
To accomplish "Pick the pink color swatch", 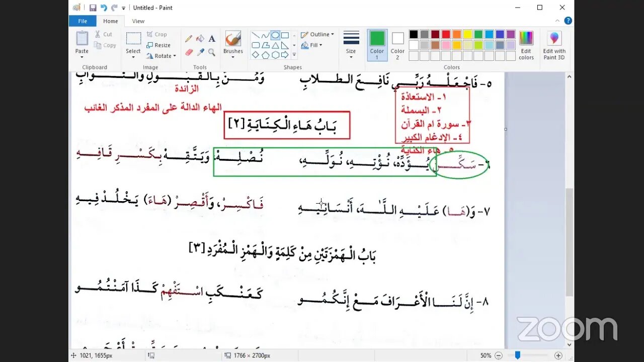I will pos(446,45).
